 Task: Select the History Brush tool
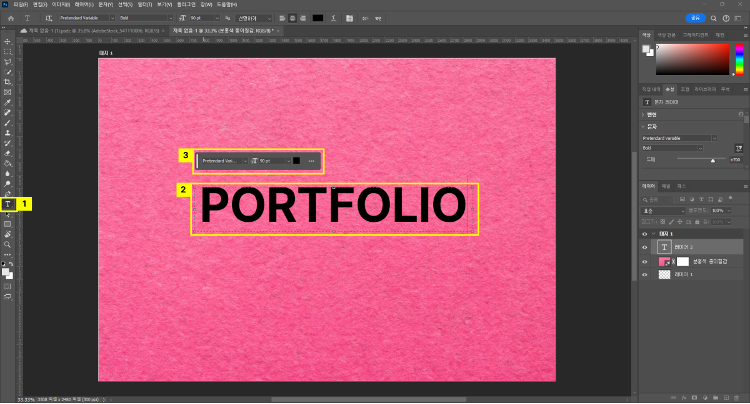tap(7, 143)
